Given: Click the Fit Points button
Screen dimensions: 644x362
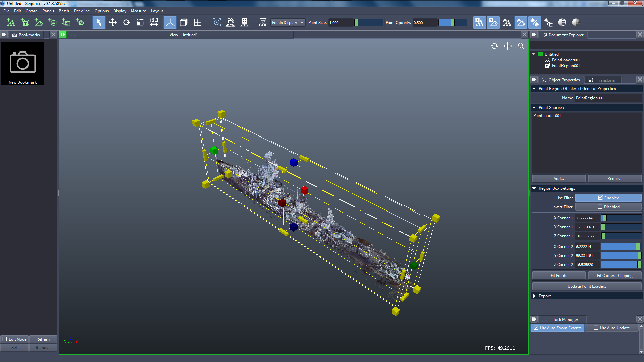Looking at the screenshot, I should tap(559, 275).
